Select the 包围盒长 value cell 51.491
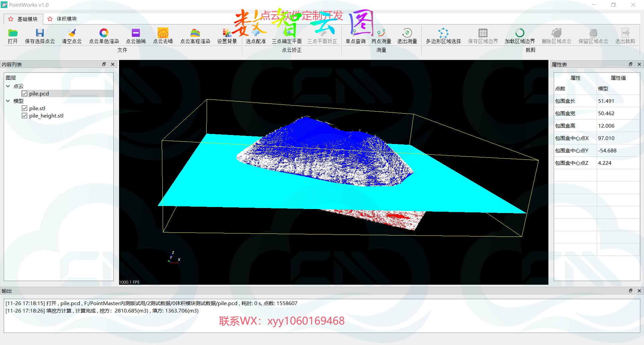 (x=606, y=101)
